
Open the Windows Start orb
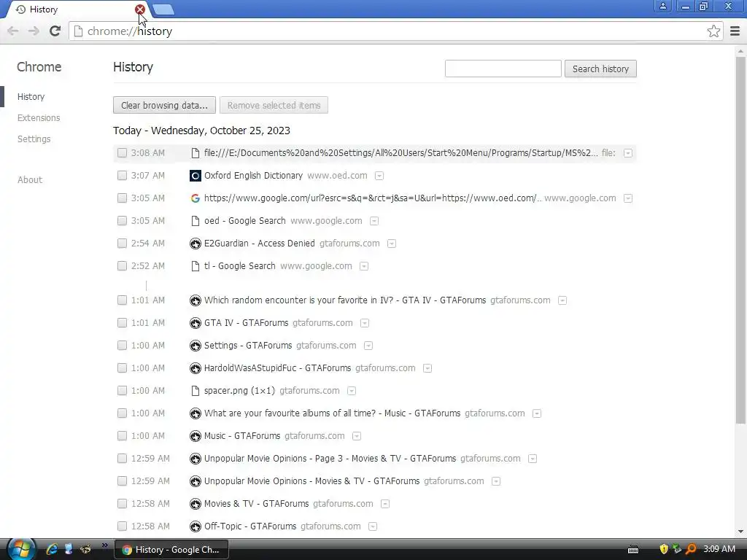(21, 549)
